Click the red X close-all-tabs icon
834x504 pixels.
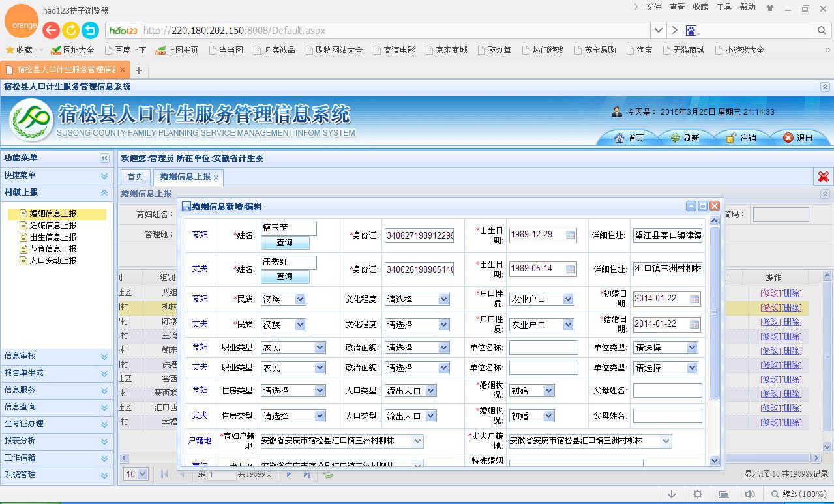click(x=824, y=176)
